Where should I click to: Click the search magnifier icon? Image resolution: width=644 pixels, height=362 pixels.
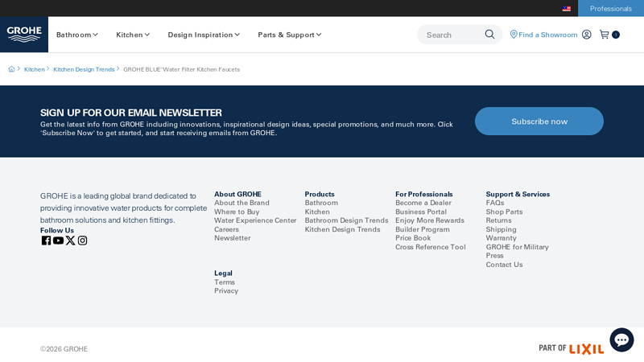489,35
